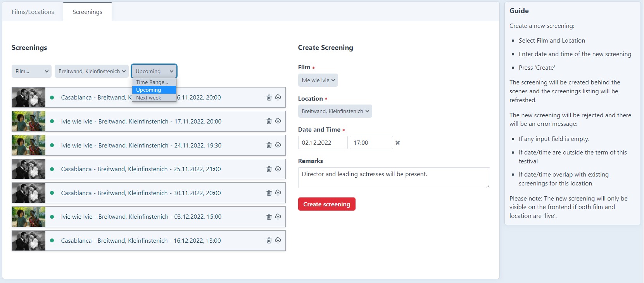Click the thumbnail of the Ivie wie Ivie 17.11.2022 screening

(29, 121)
